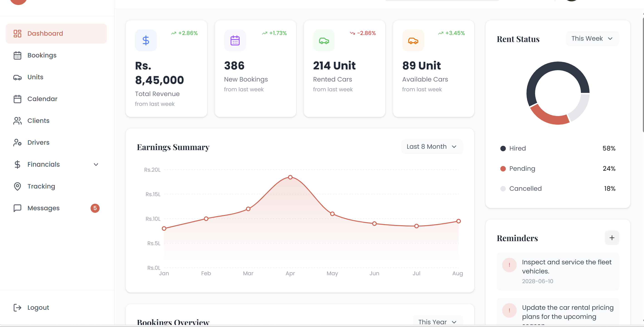The height and width of the screenshot is (327, 644).
Task: Click the Jan data point on earnings chart
Action: tap(164, 229)
